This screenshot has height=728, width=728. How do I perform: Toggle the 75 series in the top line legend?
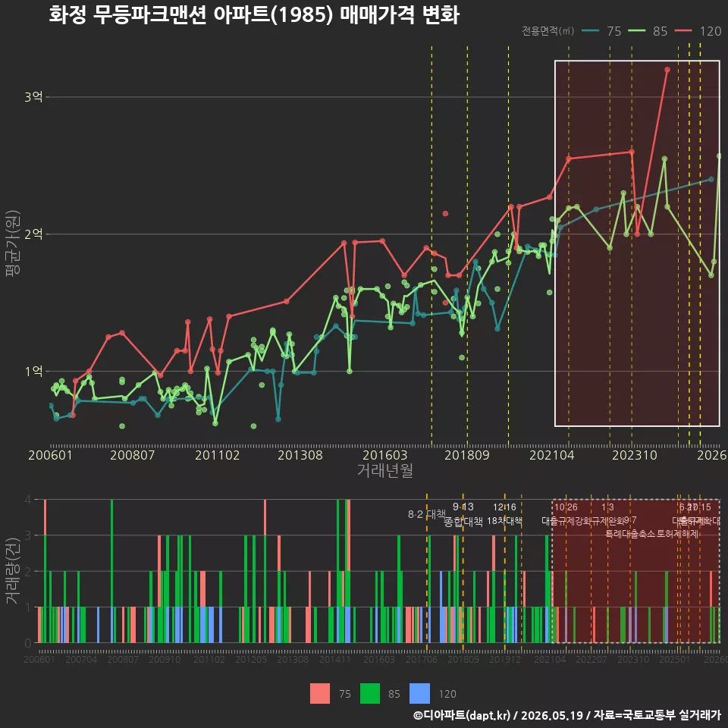tap(602, 31)
